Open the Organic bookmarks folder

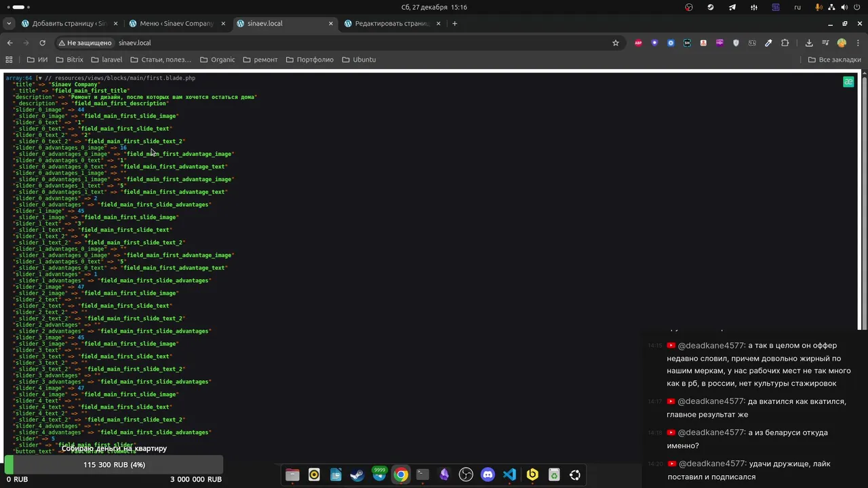[x=217, y=60]
